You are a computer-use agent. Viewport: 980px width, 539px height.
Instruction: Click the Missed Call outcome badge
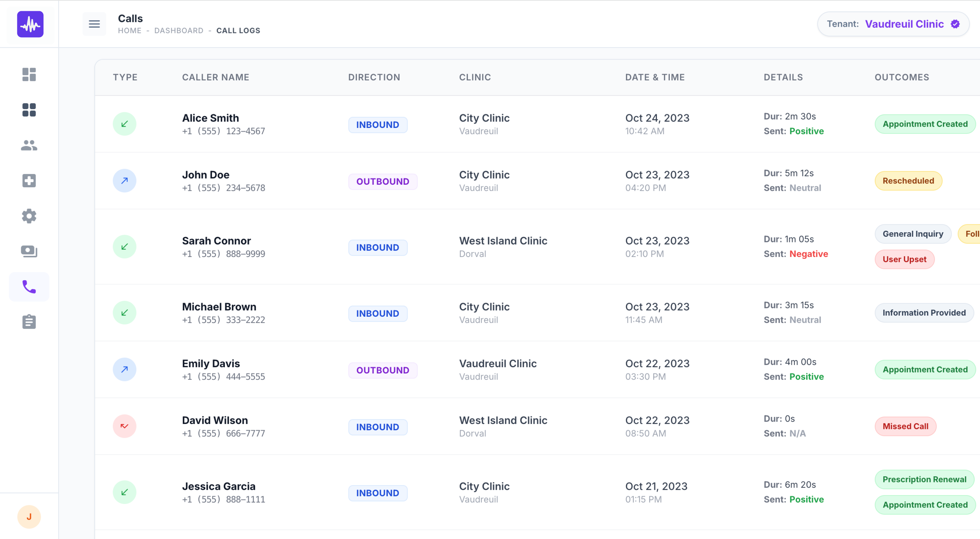tap(905, 426)
